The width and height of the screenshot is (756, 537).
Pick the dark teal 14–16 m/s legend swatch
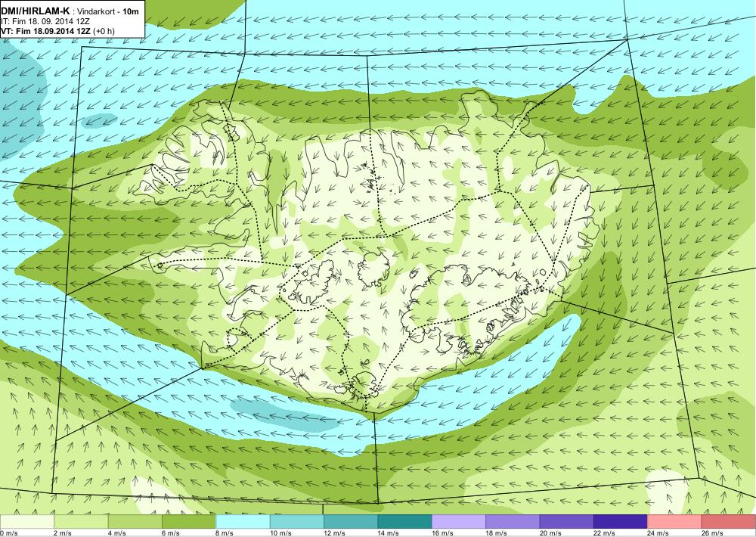[405, 522]
